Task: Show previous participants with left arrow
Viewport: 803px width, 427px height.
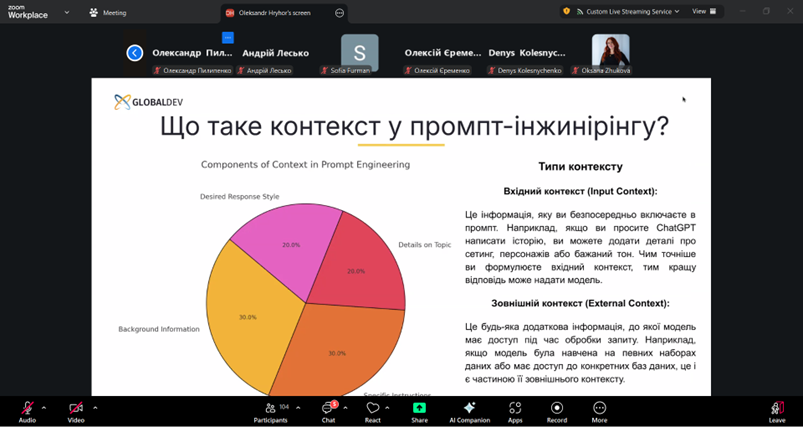Action: click(135, 53)
